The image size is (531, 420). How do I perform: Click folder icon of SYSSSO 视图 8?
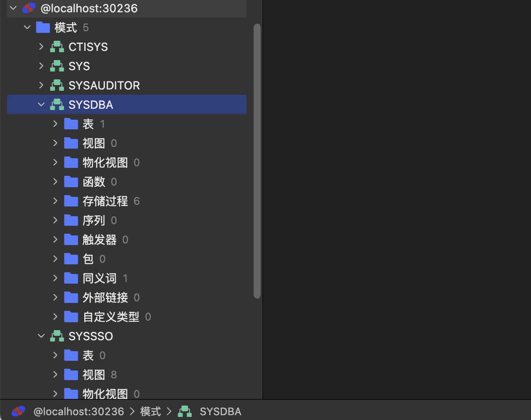click(x=71, y=375)
